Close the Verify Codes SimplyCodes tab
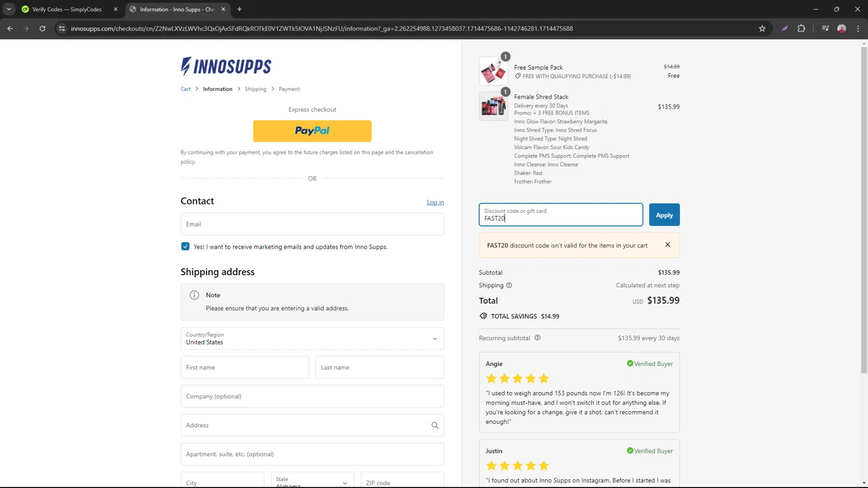The width and height of the screenshot is (868, 488). [116, 9]
